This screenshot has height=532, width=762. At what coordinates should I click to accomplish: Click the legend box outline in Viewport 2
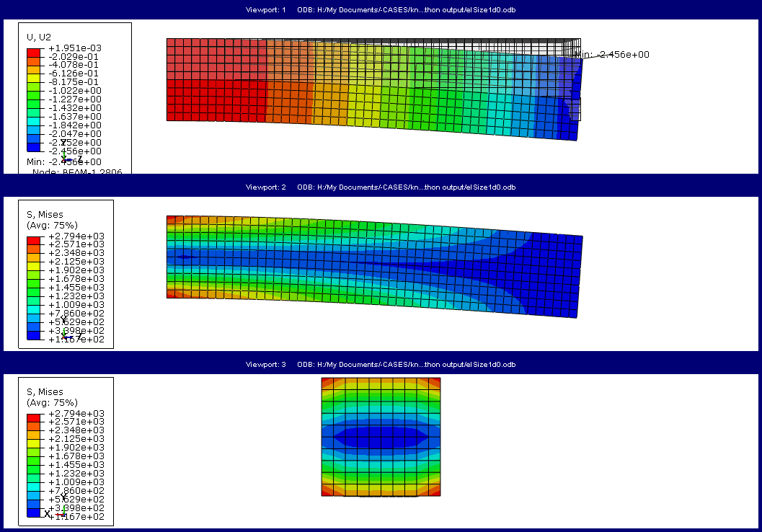click(113, 274)
